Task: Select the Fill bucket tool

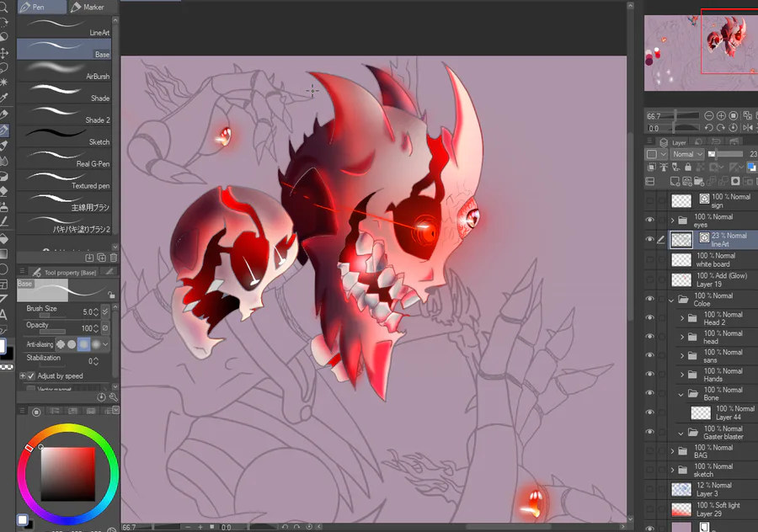Action: [x=4, y=239]
